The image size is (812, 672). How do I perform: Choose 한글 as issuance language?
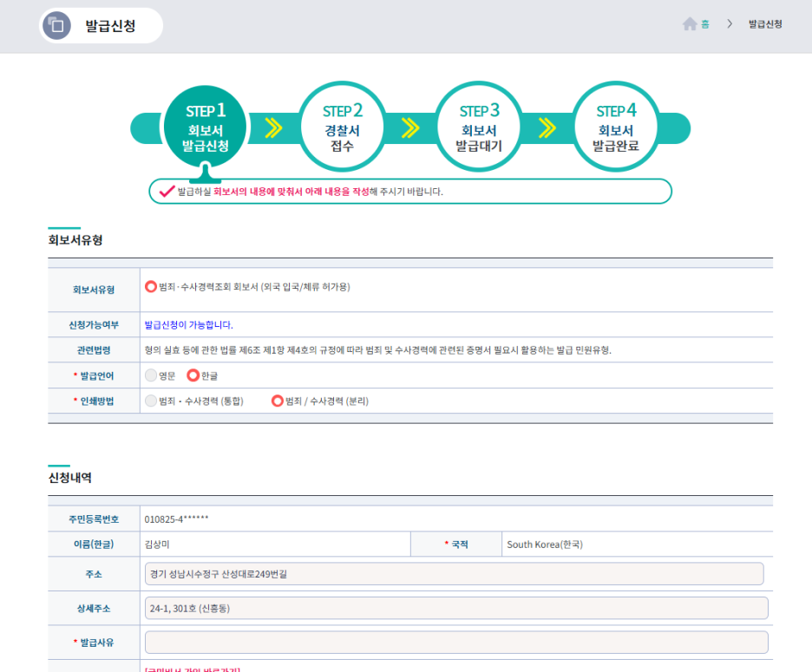pyautogui.click(x=193, y=375)
